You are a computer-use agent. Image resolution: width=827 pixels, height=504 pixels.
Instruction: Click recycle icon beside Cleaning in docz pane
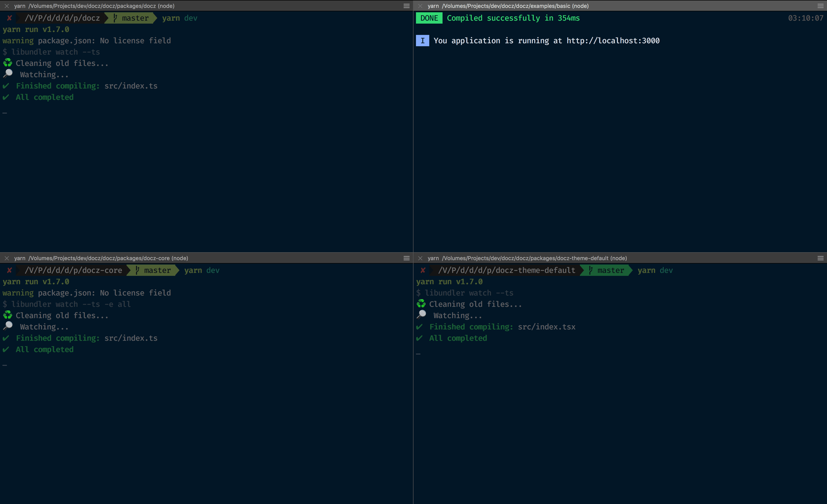[7, 63]
